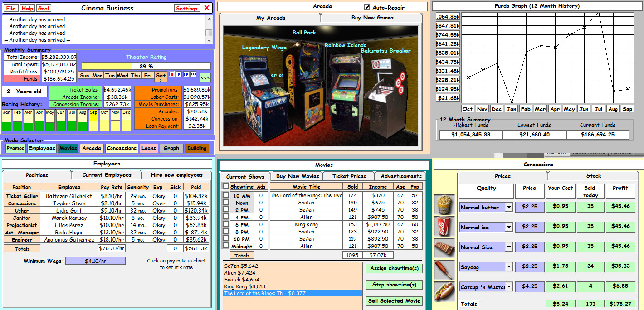Screen dimensions: 644x310
Task: Click the Sat day button
Action: (x=161, y=77)
